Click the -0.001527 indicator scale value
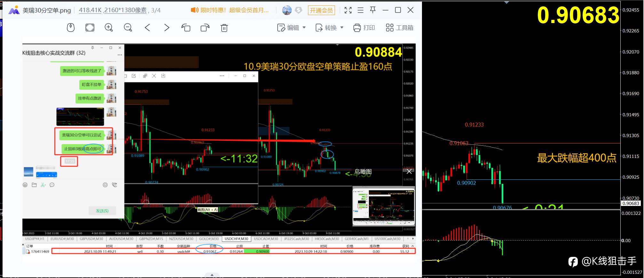The width and height of the screenshot is (644, 278). 631,272
